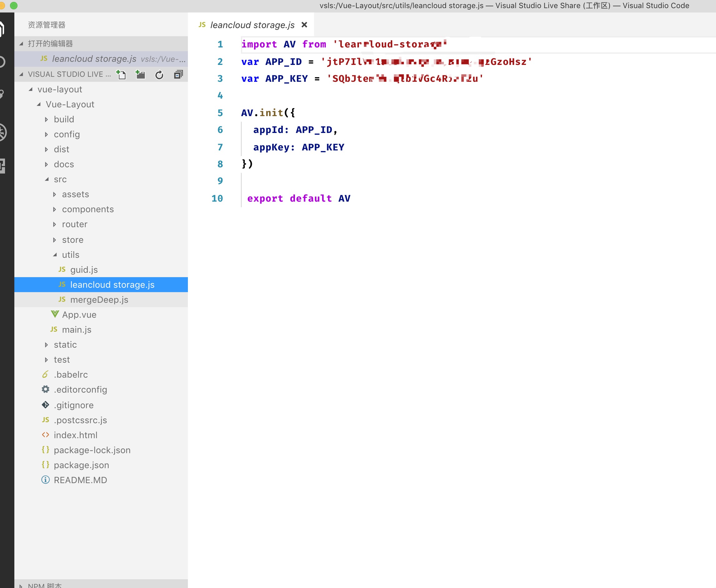Image resolution: width=716 pixels, height=588 pixels.
Task: Open mergeDeep.js in the file tree
Action: [x=99, y=300]
